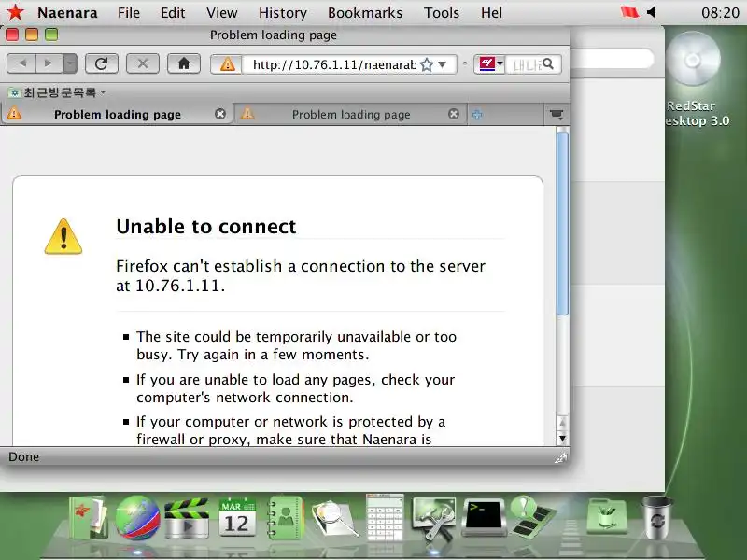
Task: Open the View menu
Action: [221, 13]
